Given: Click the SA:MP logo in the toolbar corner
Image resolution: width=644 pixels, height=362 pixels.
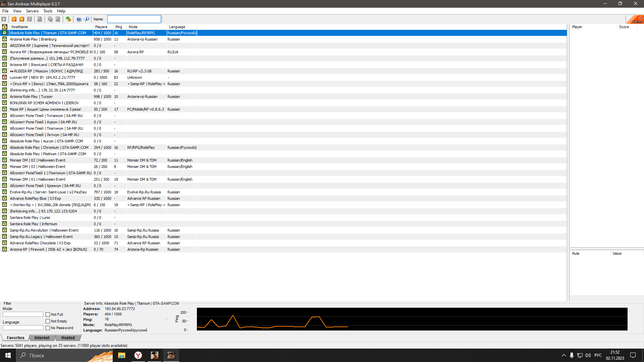Looking at the screenshot, I should pos(635,19).
